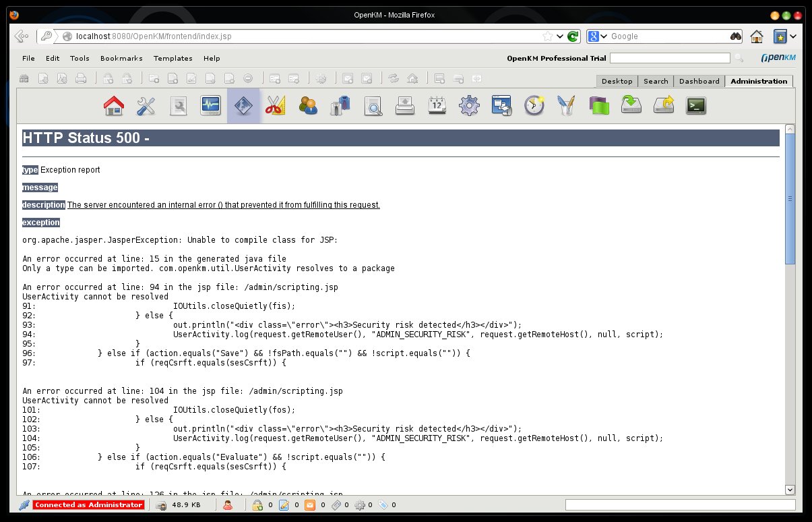Click the wrench and screwdriver tools icon

146,105
